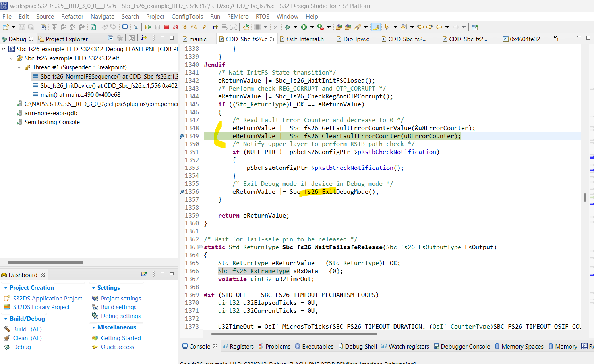Click the Suspend (pause) toolbar icon

point(157,27)
